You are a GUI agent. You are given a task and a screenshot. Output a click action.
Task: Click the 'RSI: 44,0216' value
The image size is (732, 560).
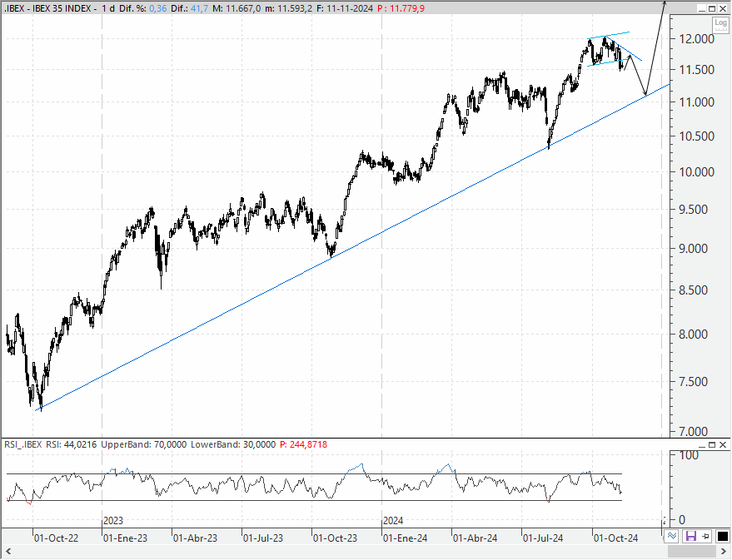[x=71, y=444]
